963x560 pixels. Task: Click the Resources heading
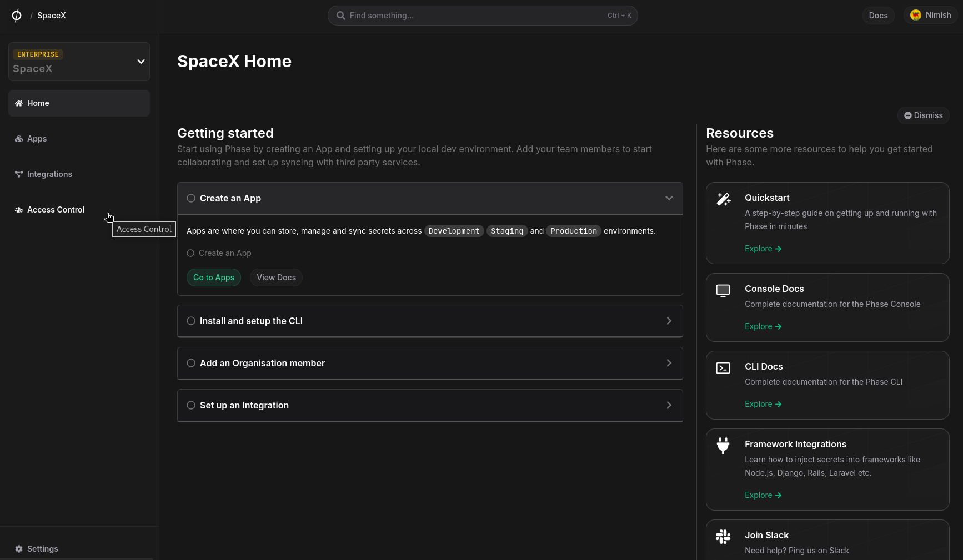pos(740,133)
